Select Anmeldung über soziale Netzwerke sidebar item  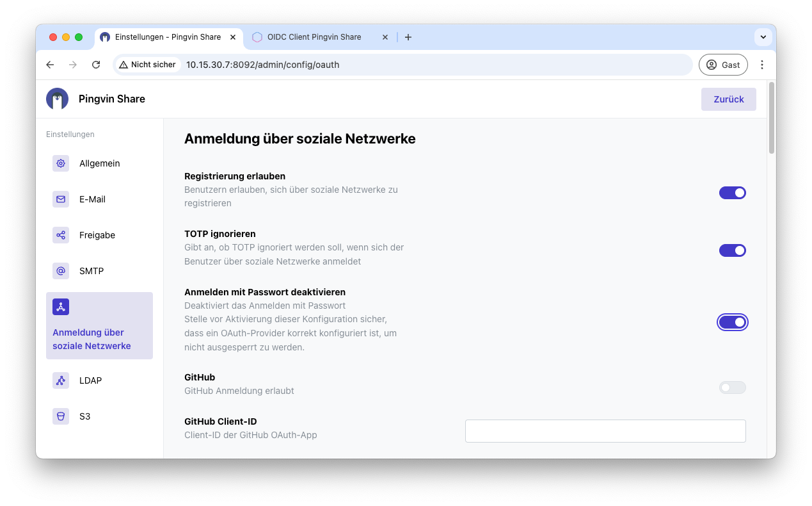coord(99,325)
